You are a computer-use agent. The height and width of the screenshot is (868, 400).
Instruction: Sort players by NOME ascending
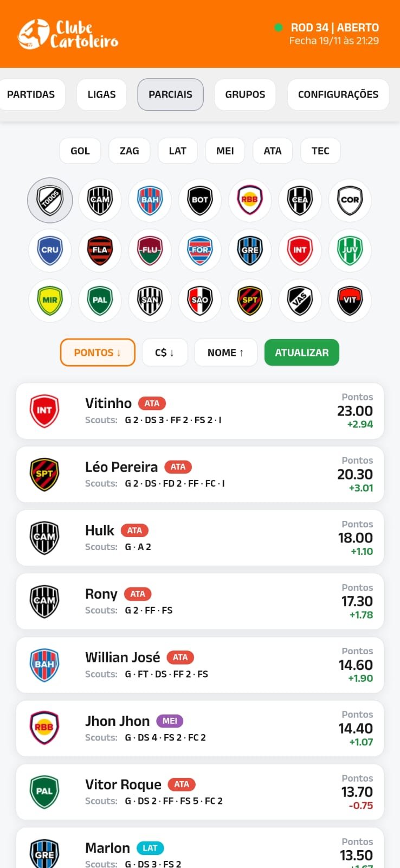225,353
